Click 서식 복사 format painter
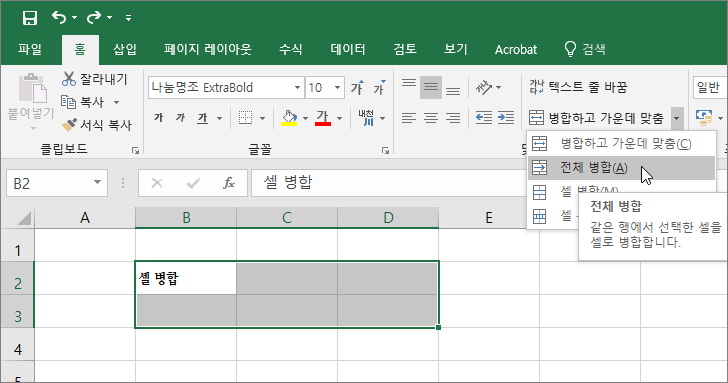 [x=97, y=124]
